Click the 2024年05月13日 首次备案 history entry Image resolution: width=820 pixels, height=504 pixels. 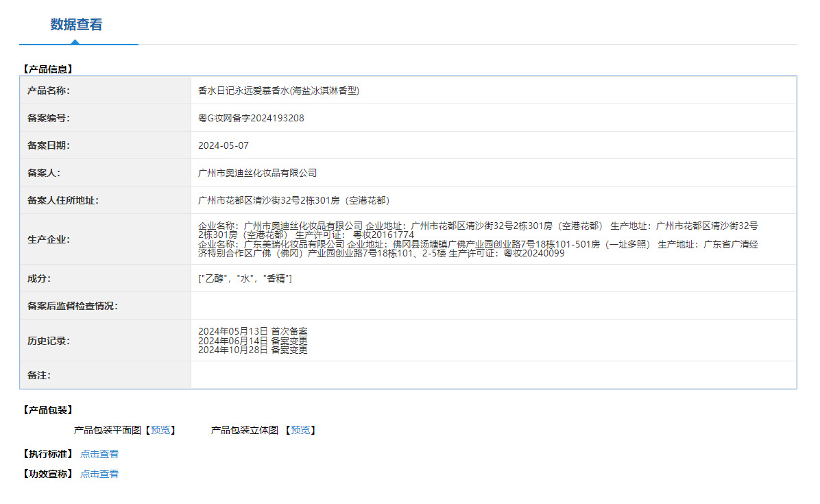pyautogui.click(x=252, y=331)
